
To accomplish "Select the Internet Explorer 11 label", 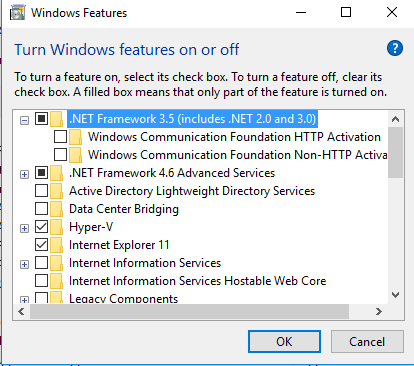I will 119,245.
